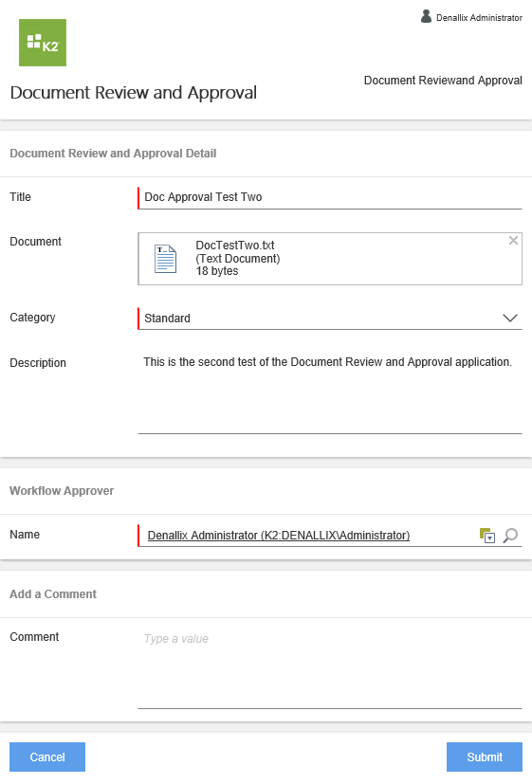This screenshot has height=784, width=532.
Task: Remove the attached DocTestTwo.txt file
Action: coord(513,241)
